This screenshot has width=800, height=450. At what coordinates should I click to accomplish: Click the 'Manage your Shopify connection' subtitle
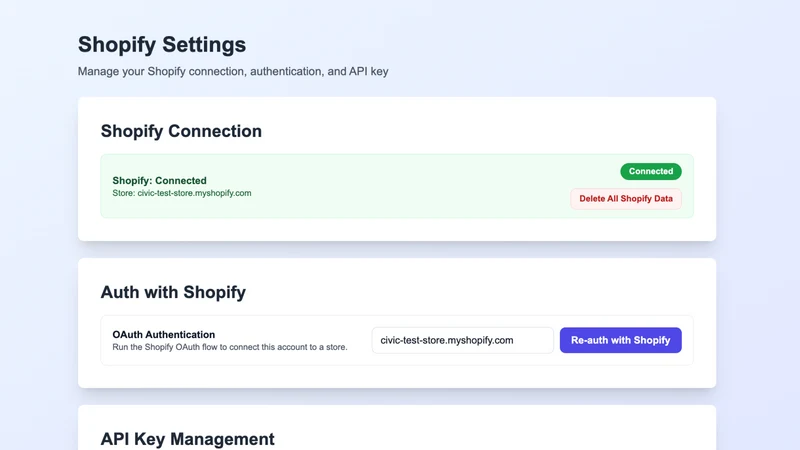pos(233,71)
